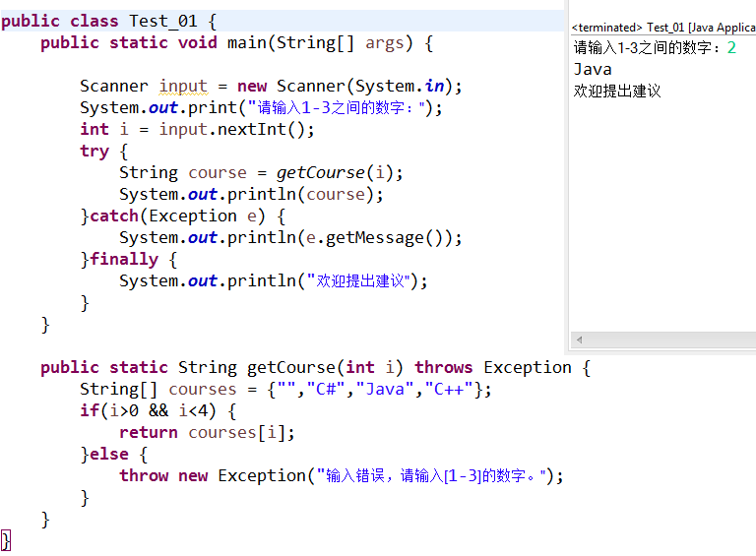
Task: Click the underlined 'input' variable declaration
Action: [x=183, y=87]
